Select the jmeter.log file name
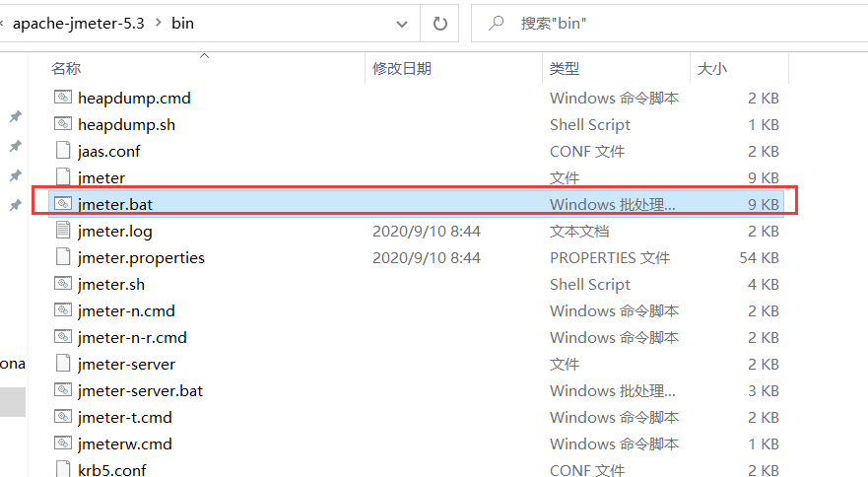The width and height of the screenshot is (868, 477). point(114,231)
